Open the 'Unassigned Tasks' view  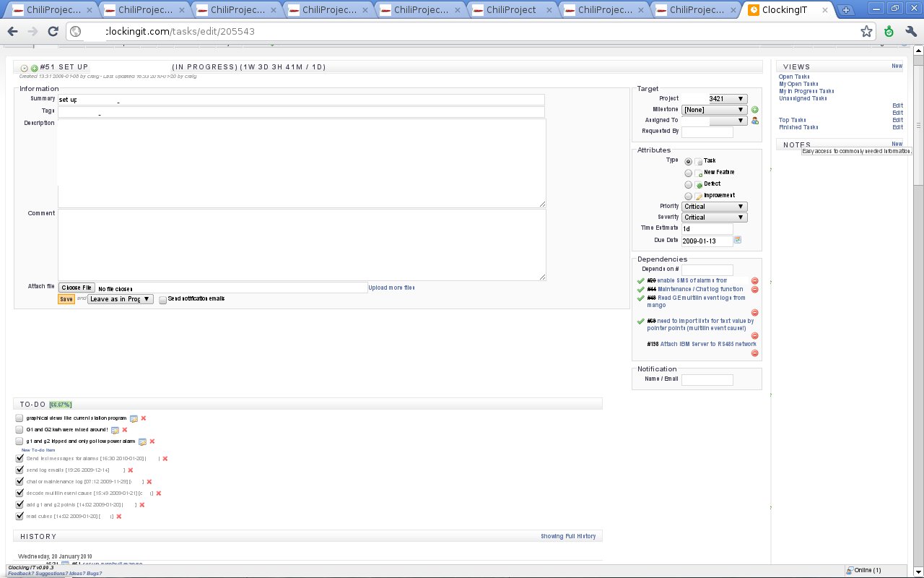click(803, 98)
